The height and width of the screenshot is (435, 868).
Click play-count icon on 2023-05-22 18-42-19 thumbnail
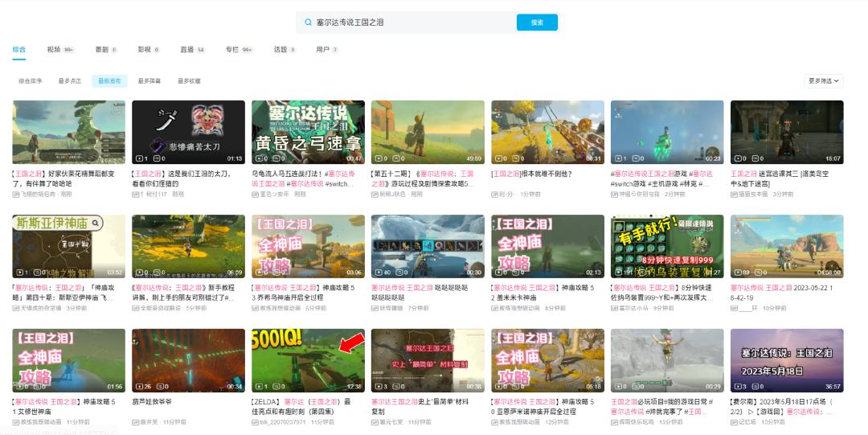[739, 273]
